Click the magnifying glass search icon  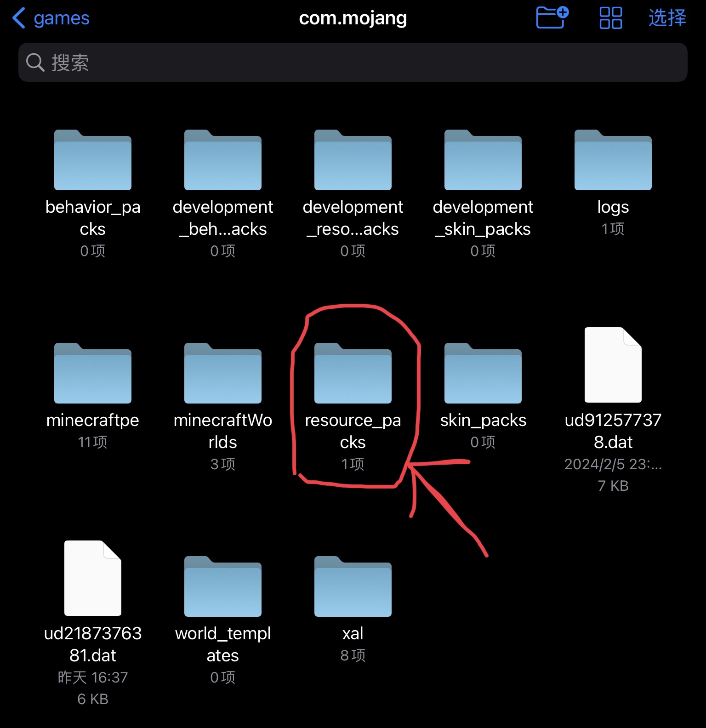(x=35, y=63)
